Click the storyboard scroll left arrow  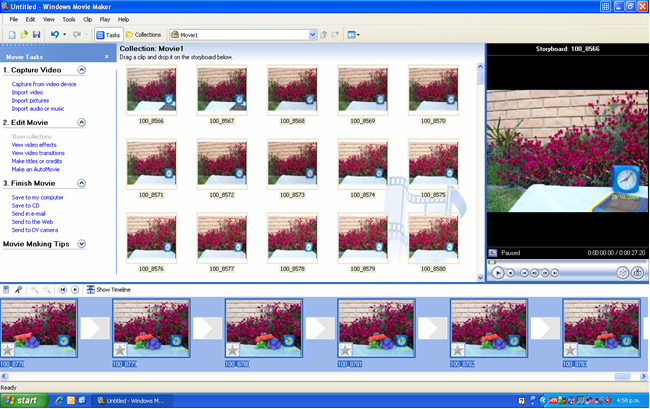click(4, 376)
